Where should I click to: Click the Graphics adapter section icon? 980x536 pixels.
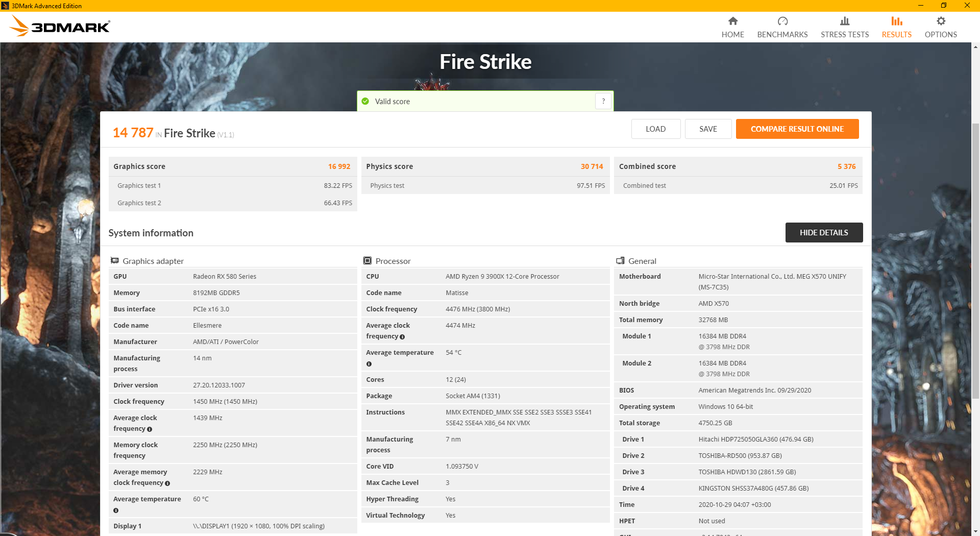pos(115,261)
